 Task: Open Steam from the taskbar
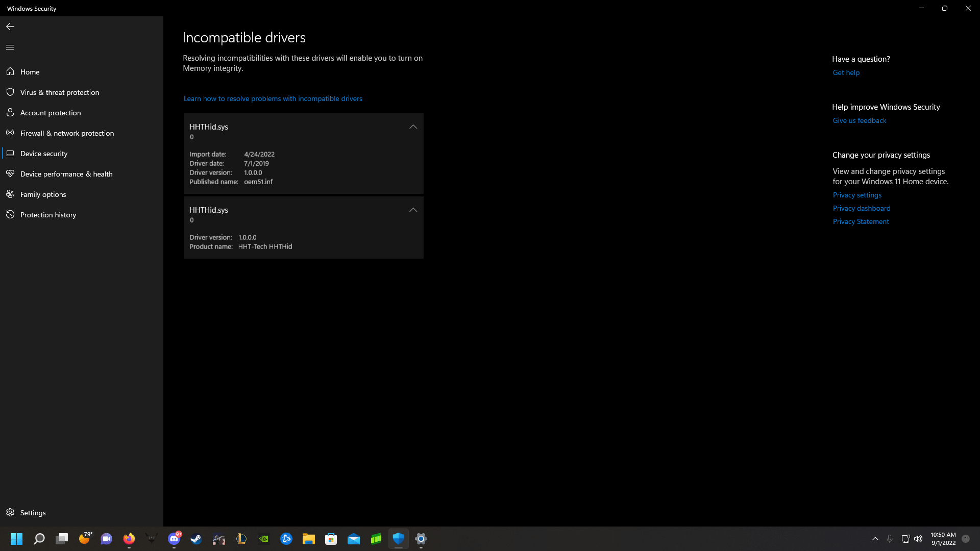[197, 539]
